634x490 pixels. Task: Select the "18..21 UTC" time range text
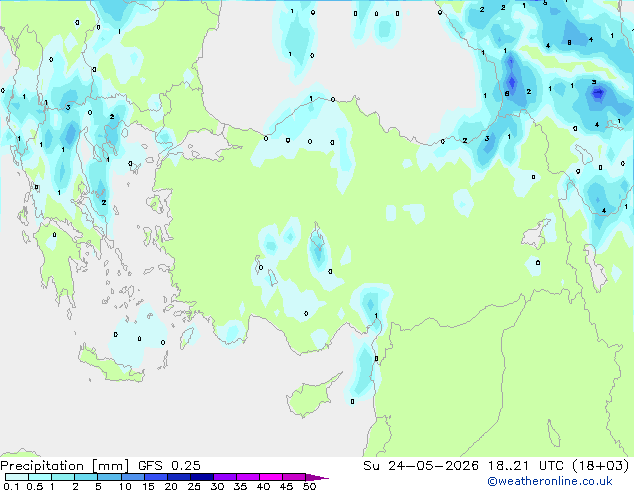(526, 466)
